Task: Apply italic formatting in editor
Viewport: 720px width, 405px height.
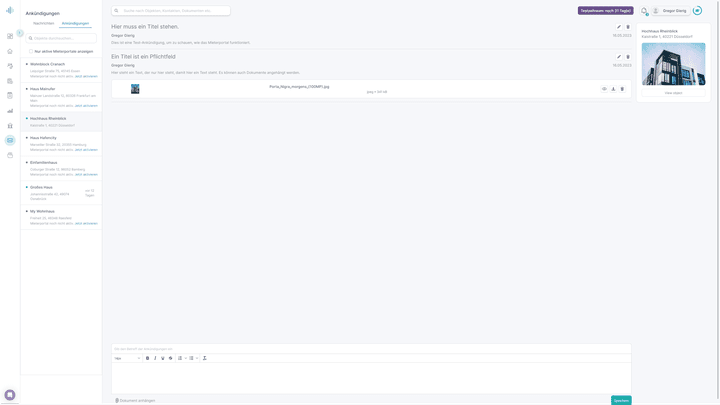Action: [155, 358]
